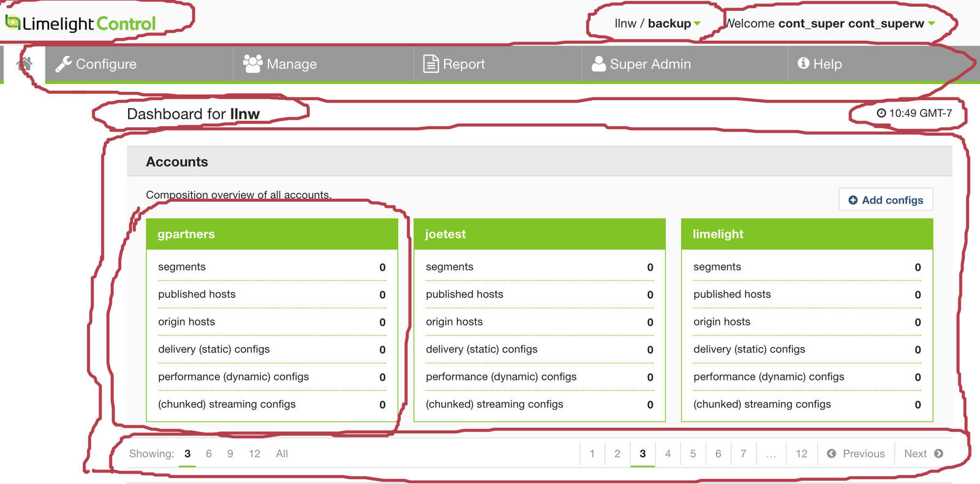The height and width of the screenshot is (484, 980).
Task: Click segments row in joetest card
Action: pos(540,267)
